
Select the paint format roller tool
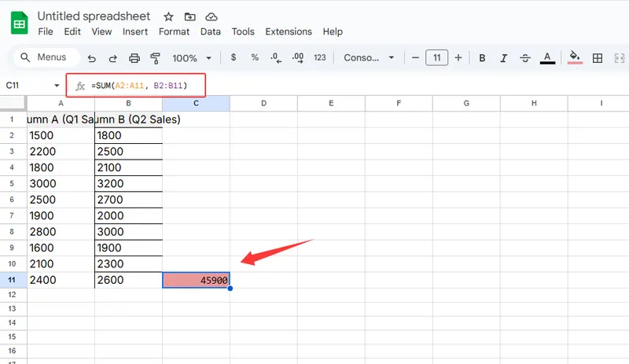click(155, 58)
